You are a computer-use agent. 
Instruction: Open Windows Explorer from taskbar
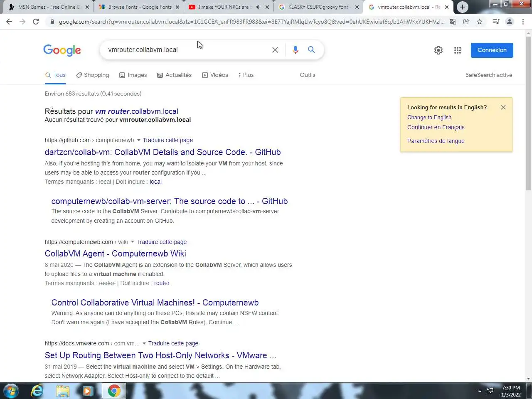click(62, 391)
